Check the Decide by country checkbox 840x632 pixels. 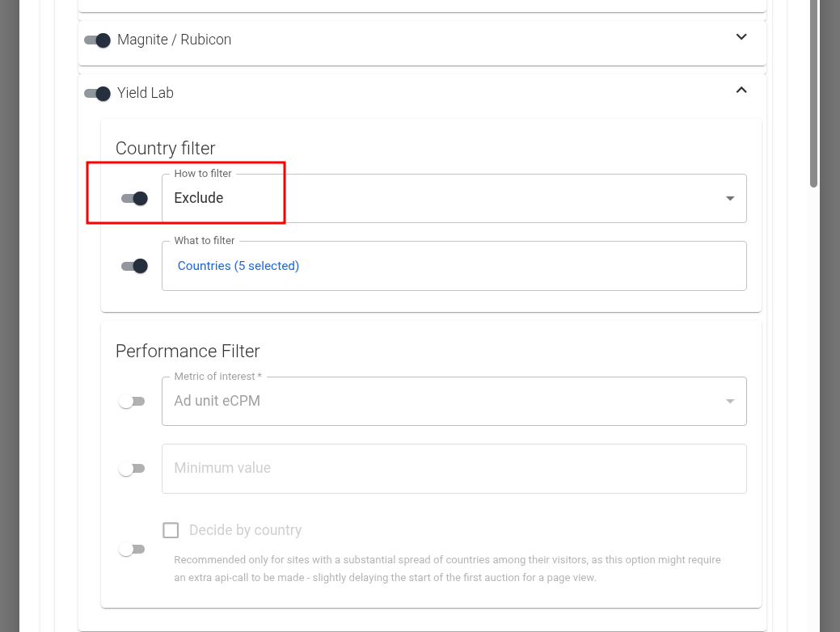[x=171, y=530]
